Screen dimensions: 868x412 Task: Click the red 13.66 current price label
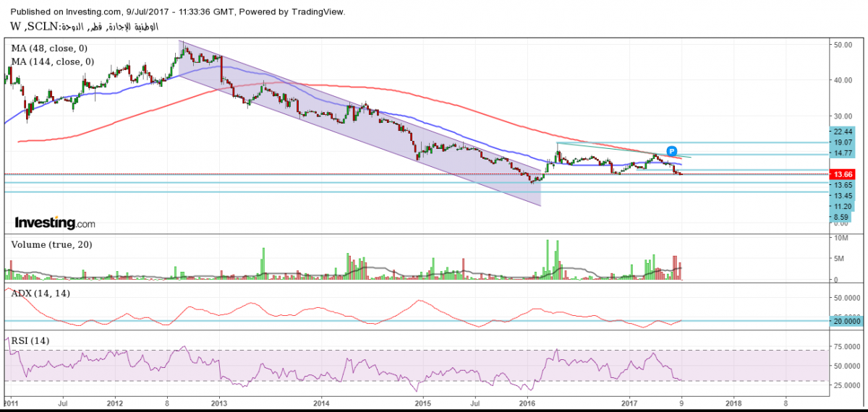pos(841,174)
